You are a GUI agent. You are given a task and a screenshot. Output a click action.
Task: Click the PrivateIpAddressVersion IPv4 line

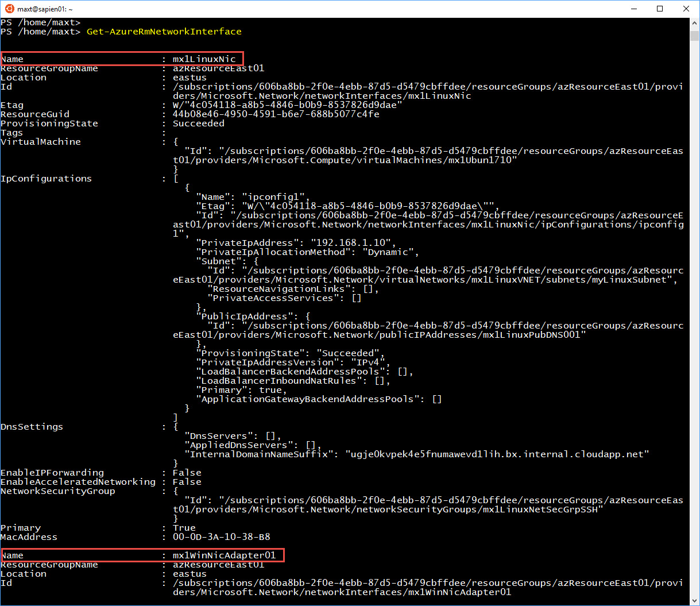pyautogui.click(x=293, y=362)
